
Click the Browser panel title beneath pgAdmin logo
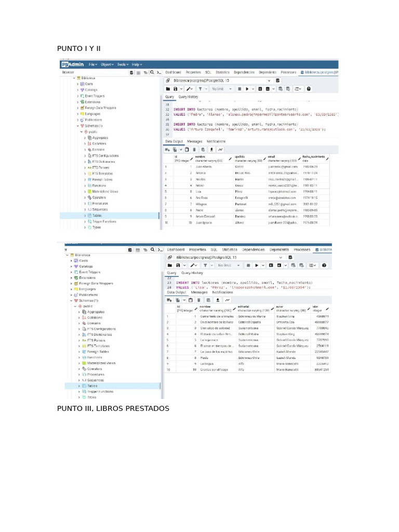pyautogui.click(x=68, y=72)
